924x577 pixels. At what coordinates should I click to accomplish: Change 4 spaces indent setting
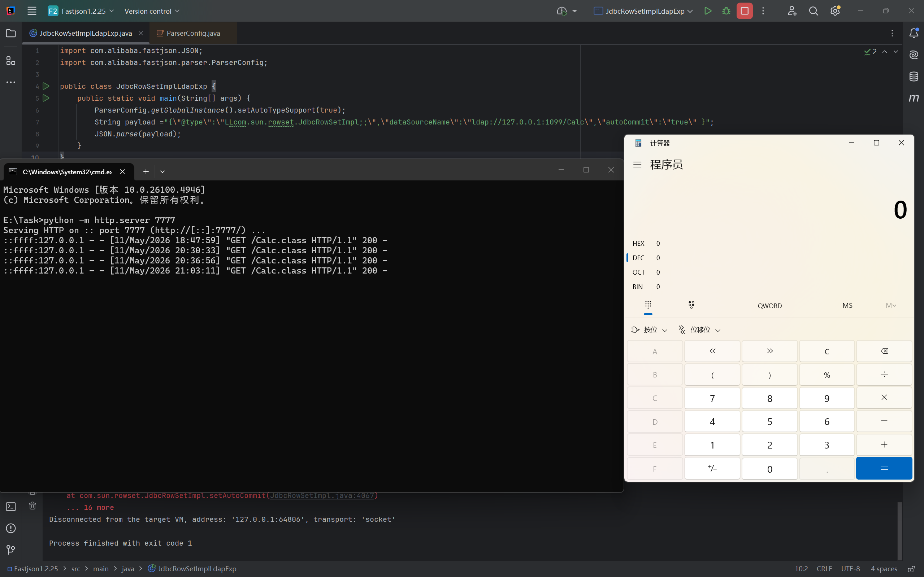[x=884, y=569]
